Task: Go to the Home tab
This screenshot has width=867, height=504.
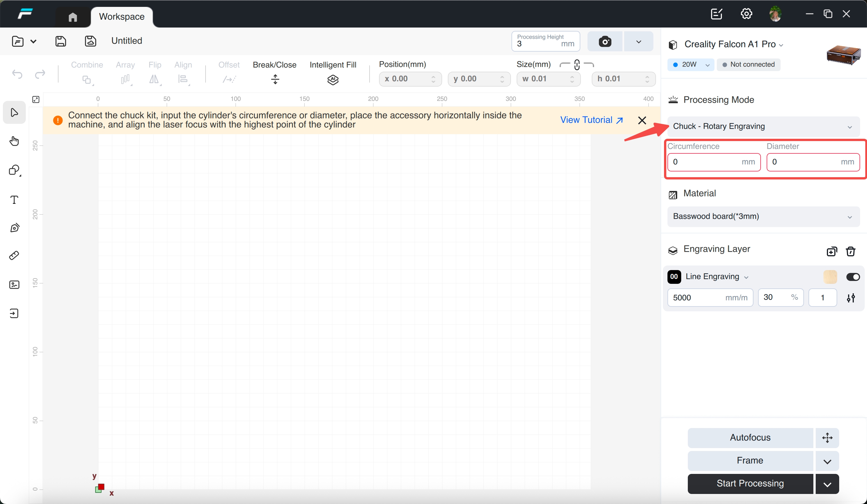Action: [x=73, y=17]
